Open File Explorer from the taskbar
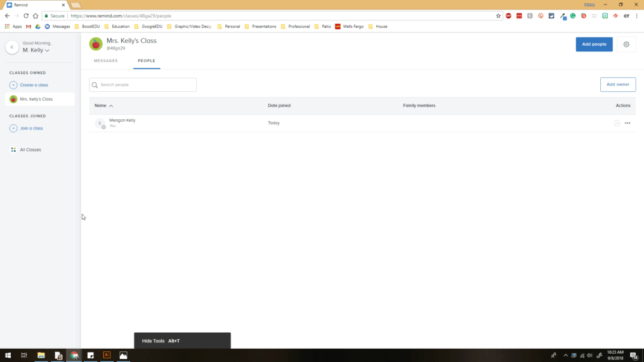644x362 pixels. pyautogui.click(x=41, y=356)
